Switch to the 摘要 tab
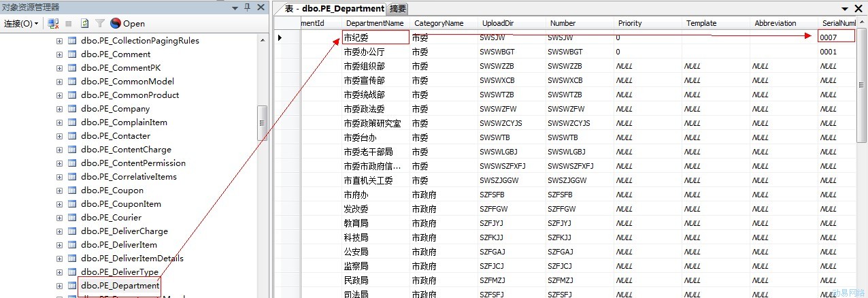Viewport: 868px width, 298px height. pos(398,9)
